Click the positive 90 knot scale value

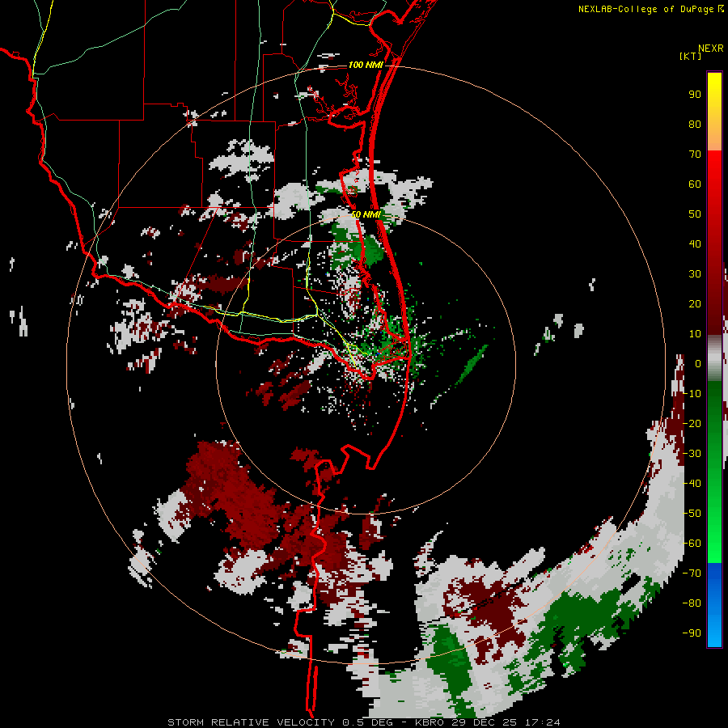tap(695, 95)
